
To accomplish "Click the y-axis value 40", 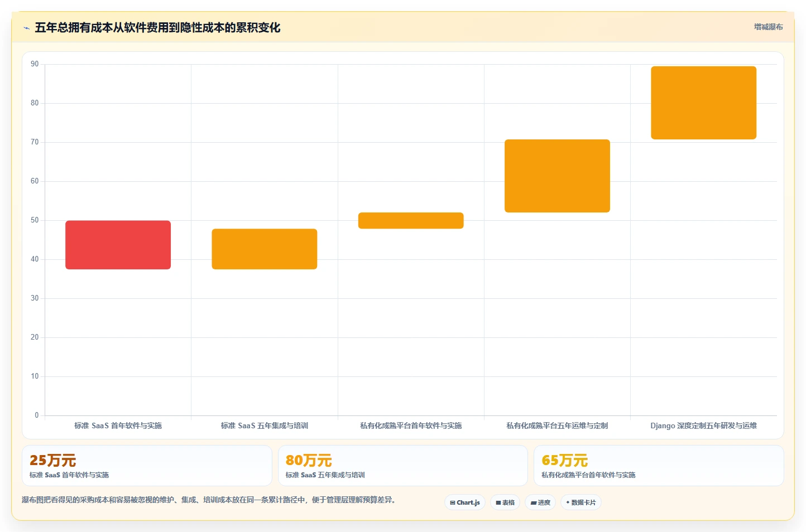I will [35, 259].
